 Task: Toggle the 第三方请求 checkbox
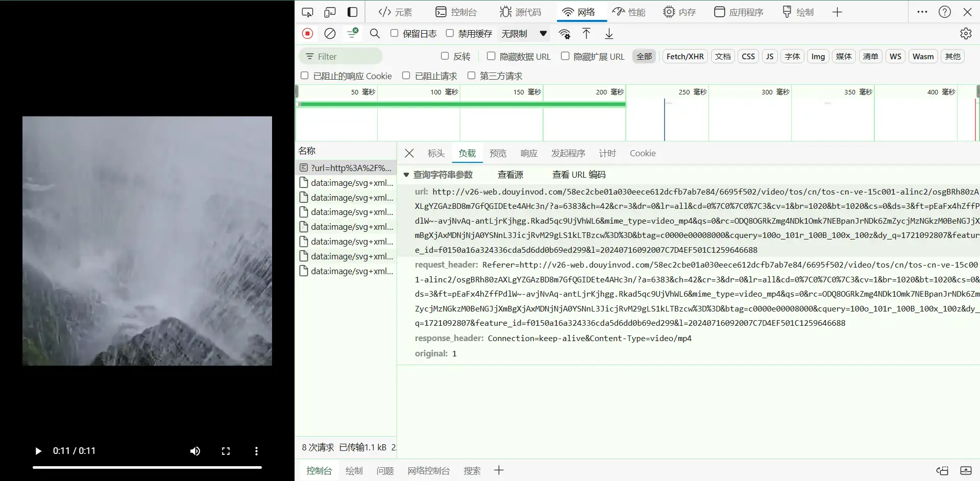[x=471, y=76]
